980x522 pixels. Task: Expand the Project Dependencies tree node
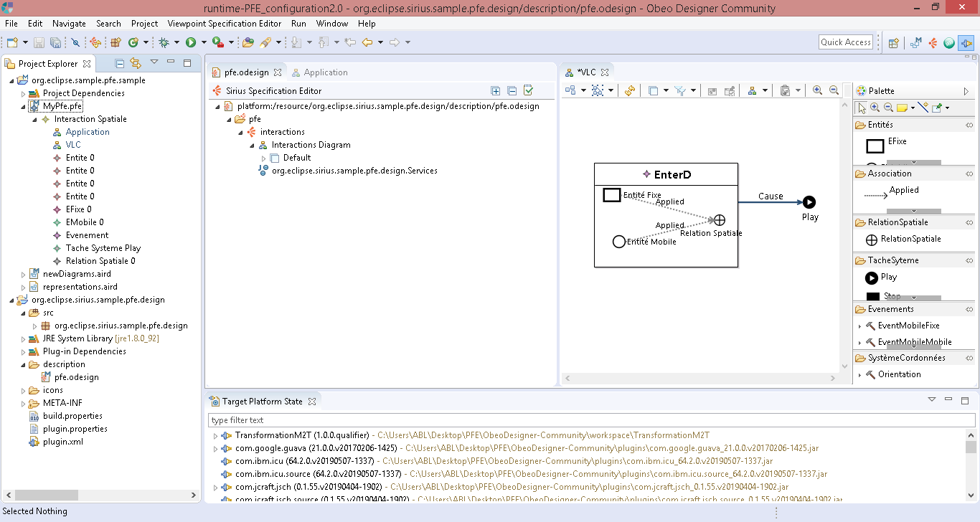coord(23,93)
